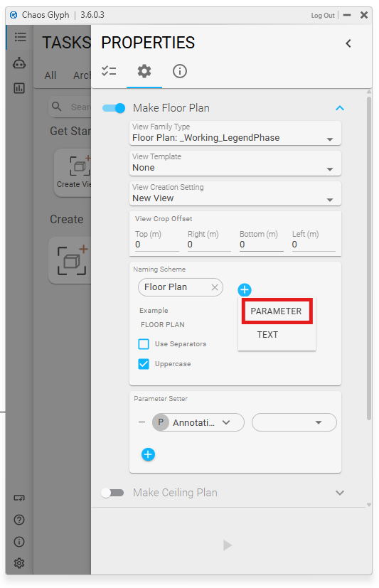Viewport: 379px width, 588px height.
Task: Open the robot automation sidebar icon
Action: click(19, 63)
